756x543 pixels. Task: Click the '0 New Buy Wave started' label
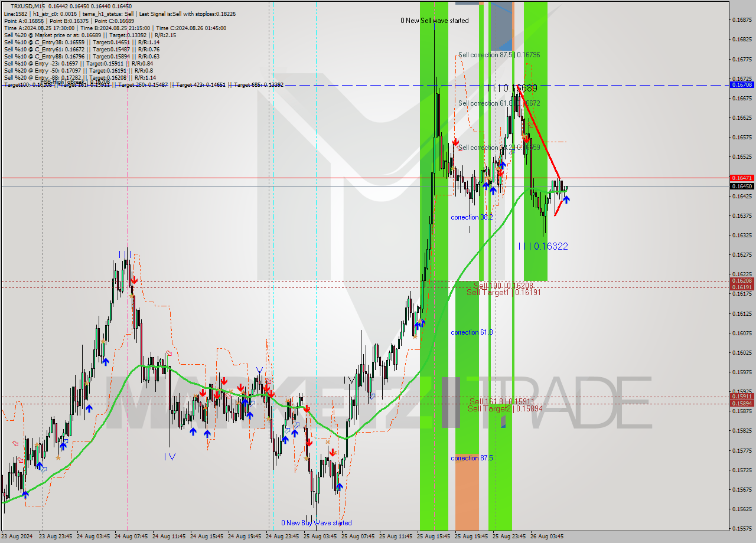[316, 523]
